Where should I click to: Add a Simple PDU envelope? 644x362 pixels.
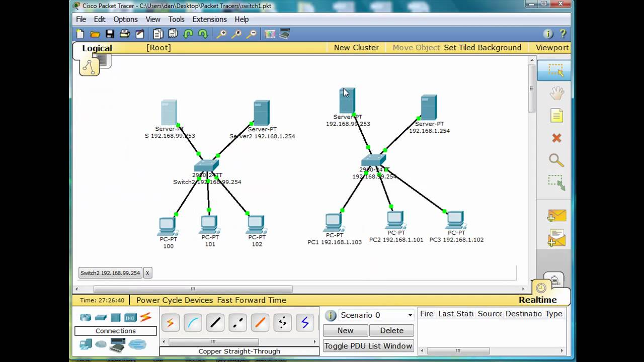click(x=556, y=216)
